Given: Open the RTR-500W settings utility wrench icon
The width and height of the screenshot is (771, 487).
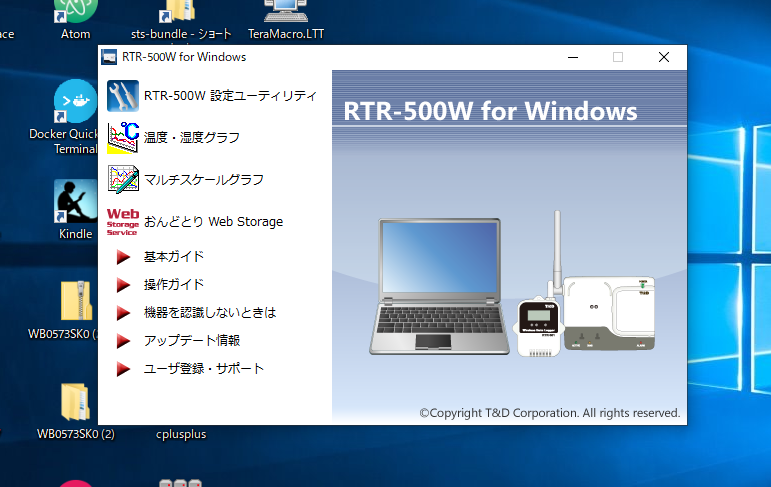Looking at the screenshot, I should [x=122, y=95].
